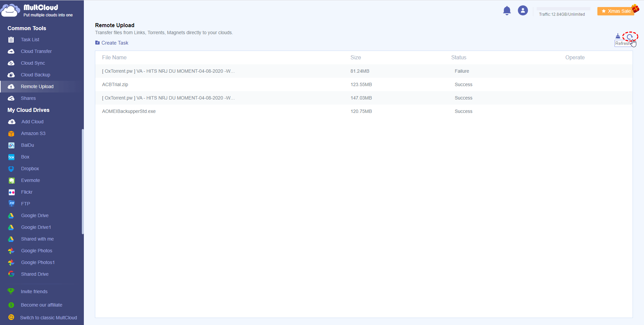
Task: Open the notifications bell
Action: [x=507, y=11]
